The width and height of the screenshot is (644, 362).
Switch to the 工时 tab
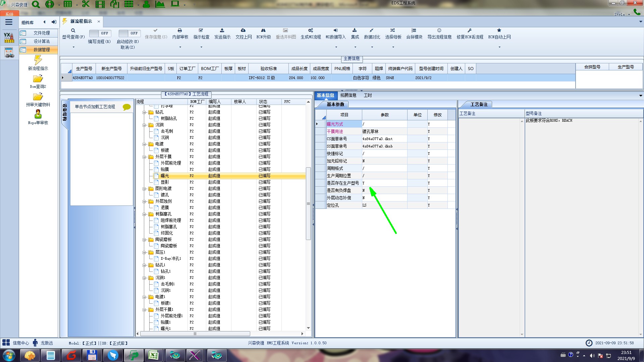click(x=368, y=96)
